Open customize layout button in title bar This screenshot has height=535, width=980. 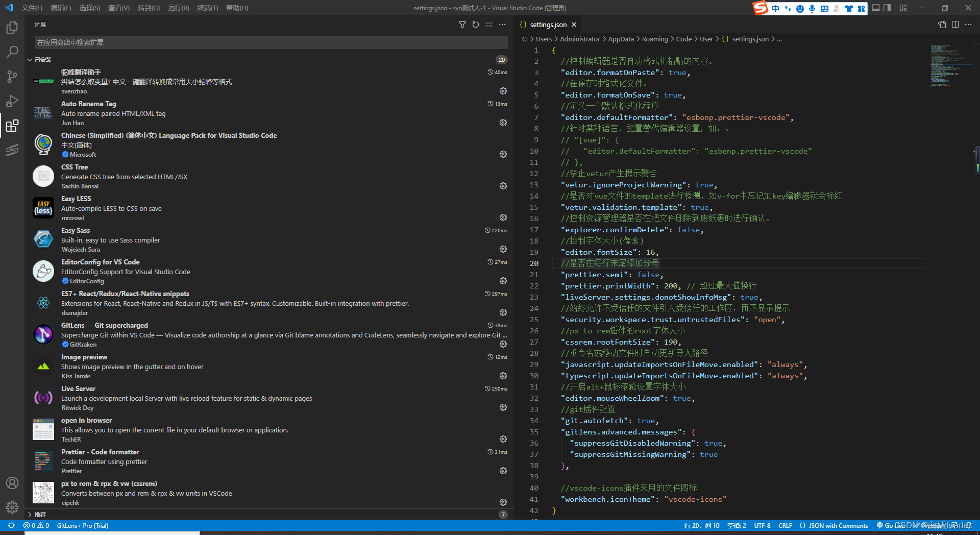tap(903, 8)
